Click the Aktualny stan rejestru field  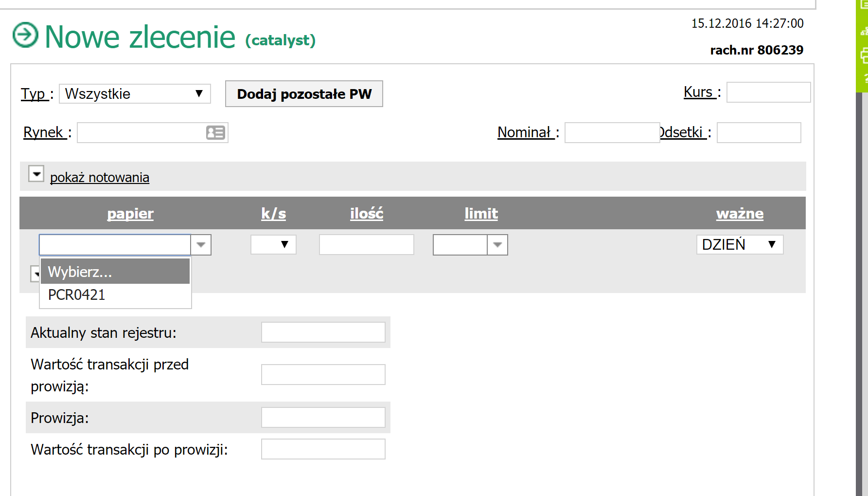[323, 332]
